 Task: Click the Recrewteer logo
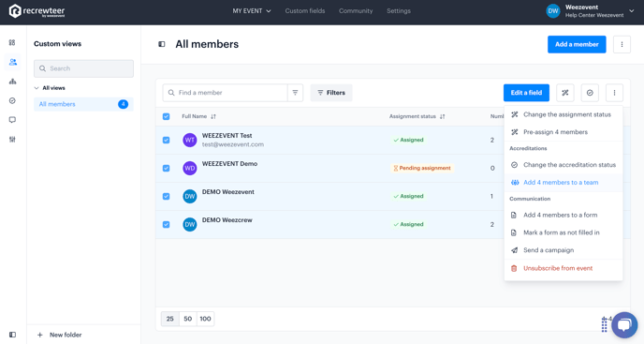pyautogui.click(x=37, y=11)
